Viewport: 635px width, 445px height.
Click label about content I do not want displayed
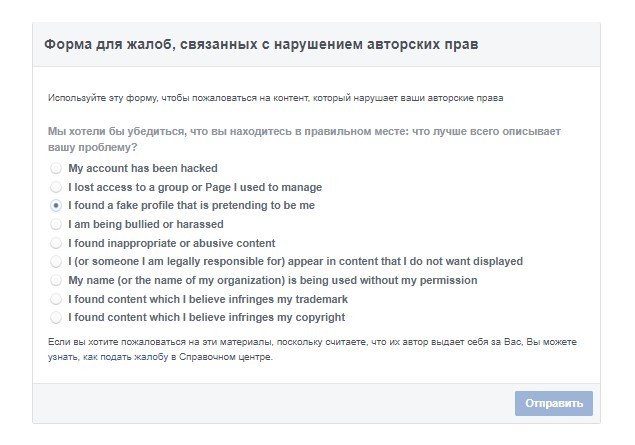point(295,261)
